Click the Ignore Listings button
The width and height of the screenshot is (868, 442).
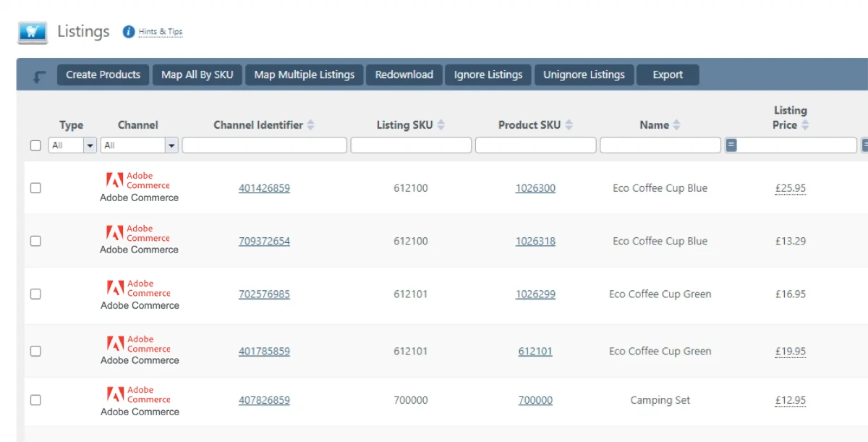[x=488, y=75]
